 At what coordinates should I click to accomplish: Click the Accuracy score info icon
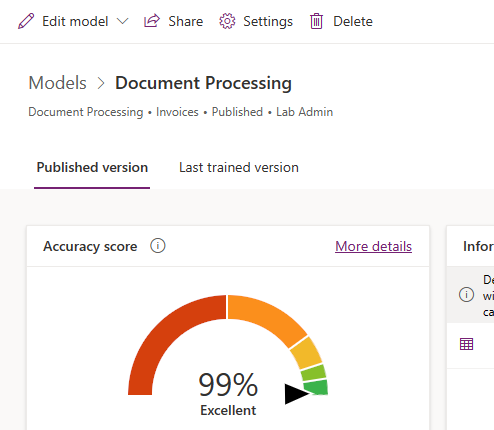(x=158, y=246)
